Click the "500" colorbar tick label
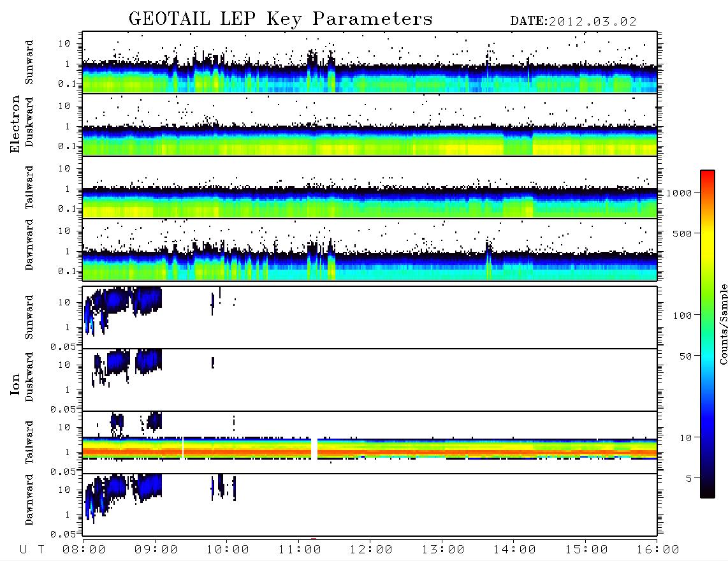The width and height of the screenshot is (728, 561). (683, 233)
